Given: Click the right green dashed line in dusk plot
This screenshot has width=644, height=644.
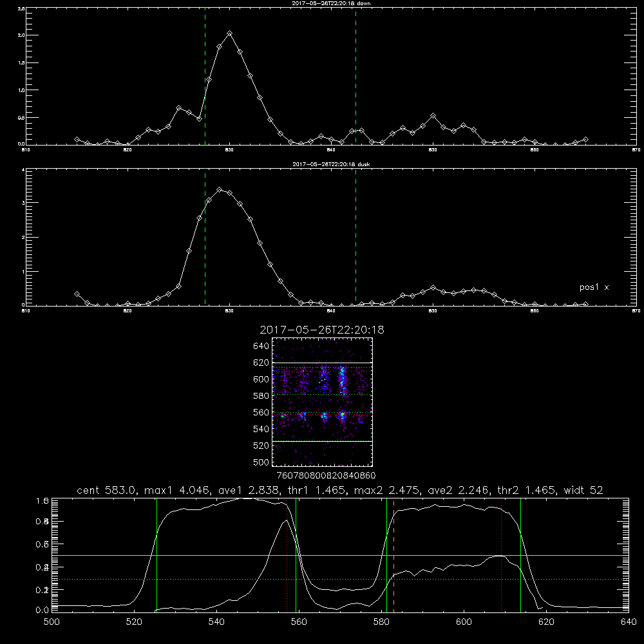Looking at the screenshot, I should click(x=355, y=237).
